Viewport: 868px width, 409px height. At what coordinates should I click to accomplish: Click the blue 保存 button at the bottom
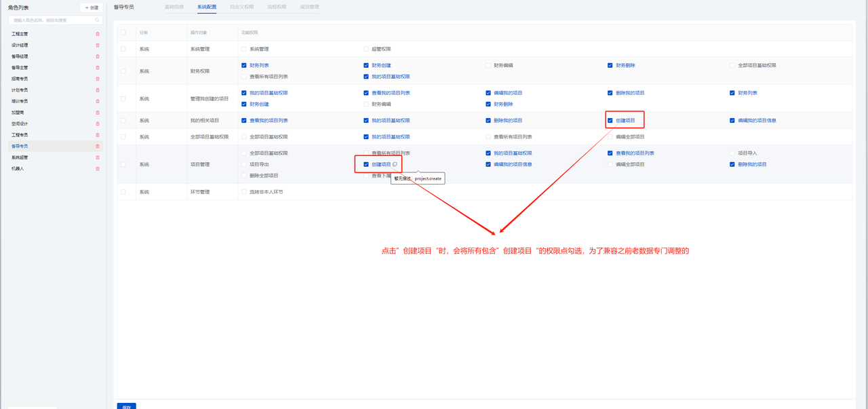tap(126, 406)
